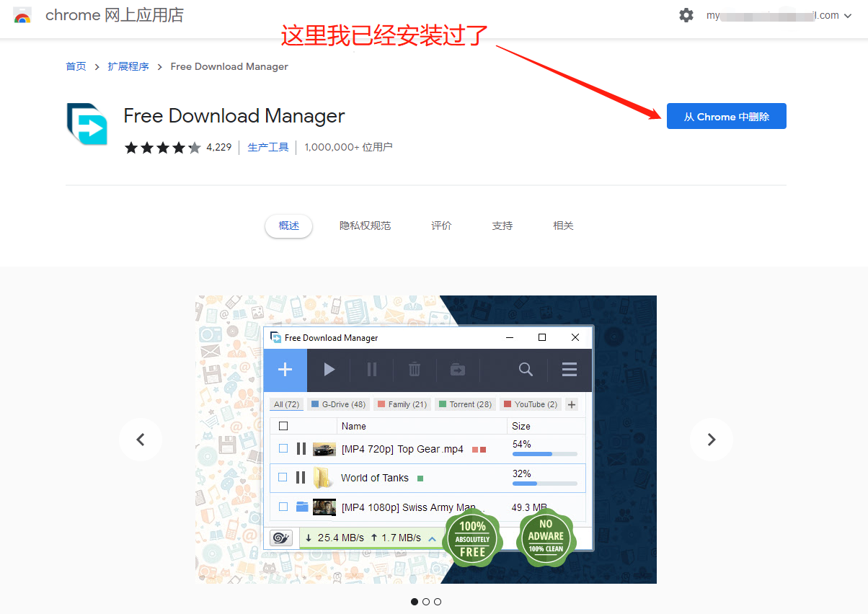Open search with the magnifier icon
Viewport: 868px width, 614px height.
526,370
